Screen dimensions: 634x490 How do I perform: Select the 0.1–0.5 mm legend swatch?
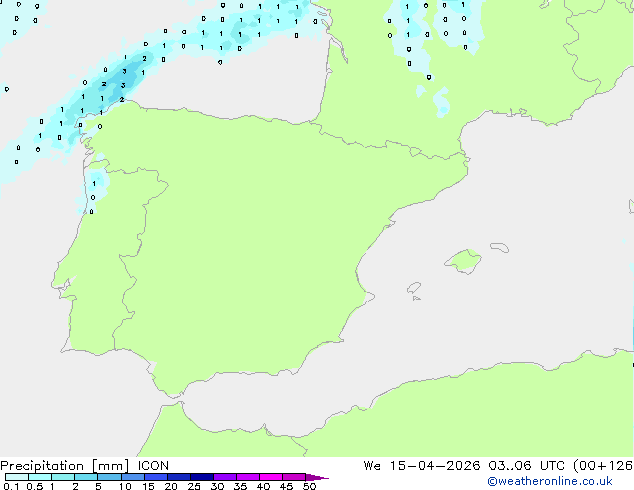[x=17, y=477]
